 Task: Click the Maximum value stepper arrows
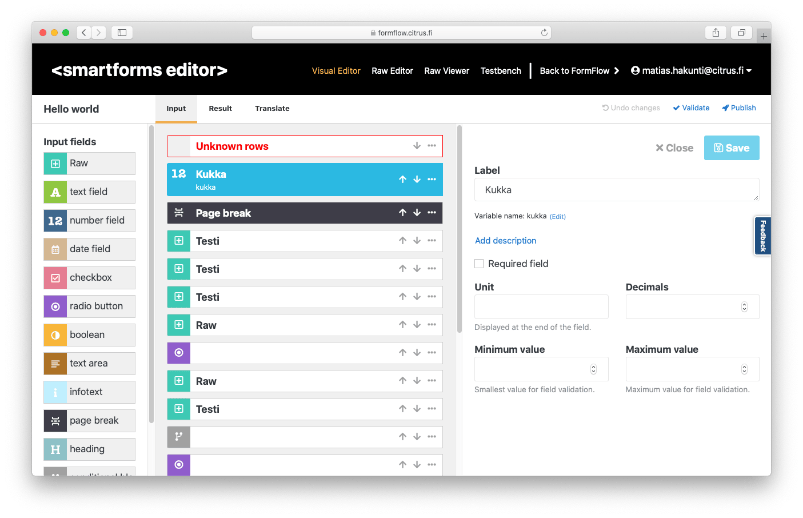point(744,369)
